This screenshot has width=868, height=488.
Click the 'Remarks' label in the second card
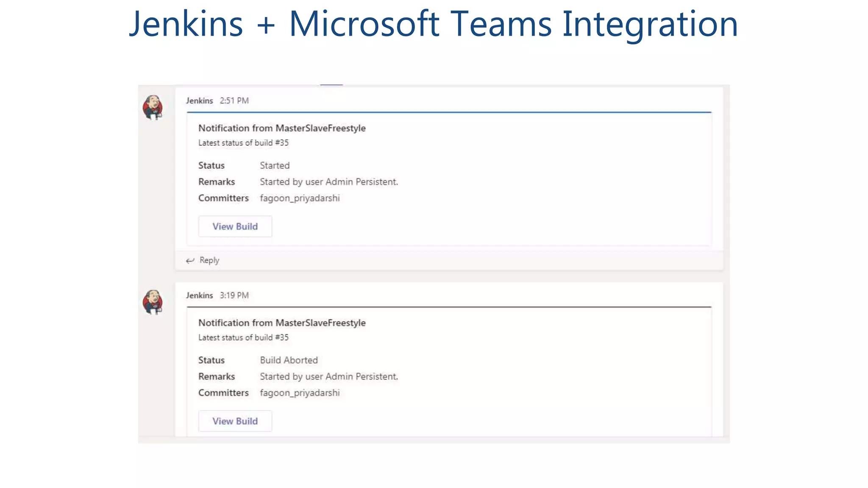pos(217,377)
